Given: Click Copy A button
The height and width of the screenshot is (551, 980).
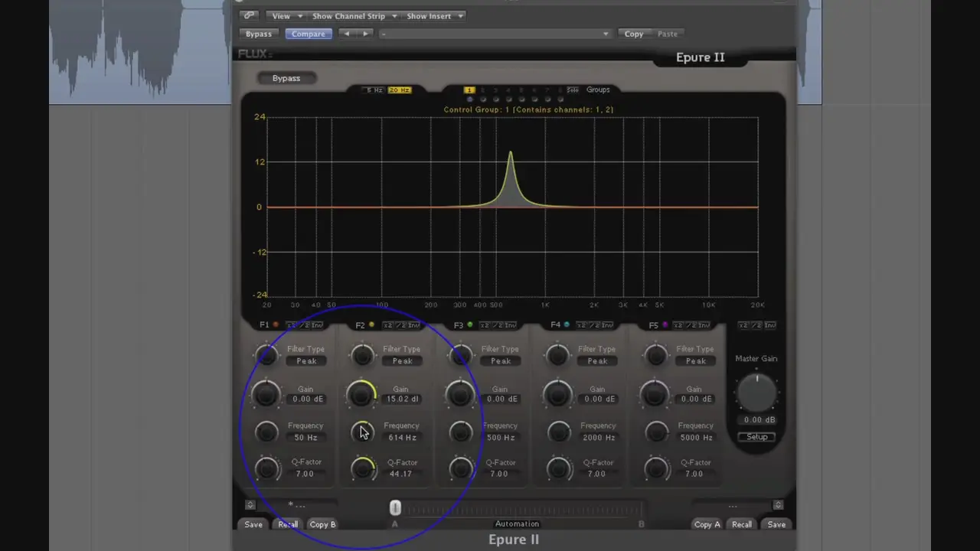Looking at the screenshot, I should coord(707,524).
